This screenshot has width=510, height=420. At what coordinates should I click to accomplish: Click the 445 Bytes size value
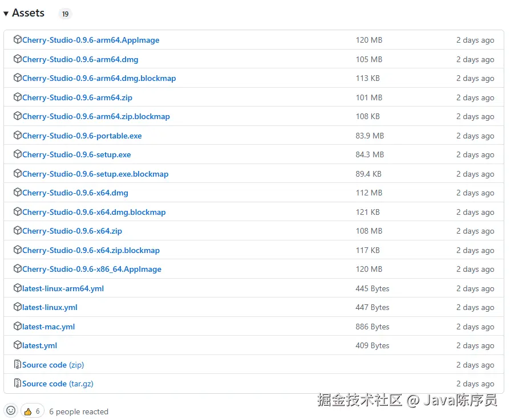(x=372, y=288)
